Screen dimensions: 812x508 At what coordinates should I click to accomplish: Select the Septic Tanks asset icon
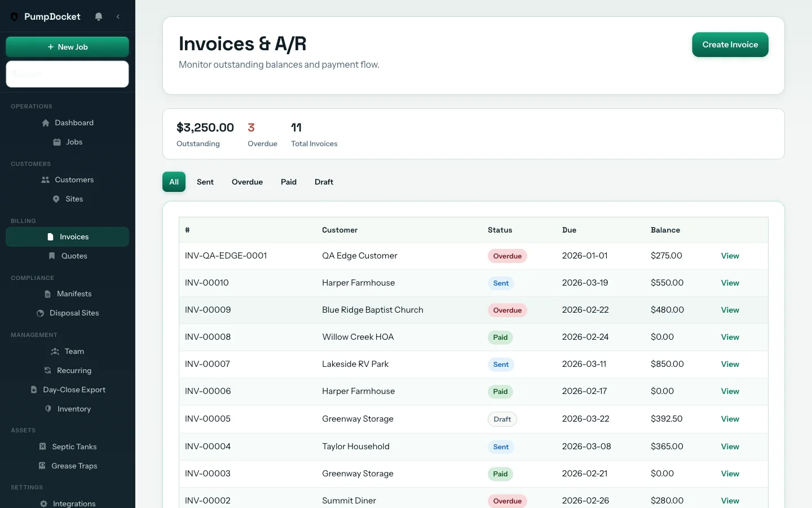tap(43, 446)
